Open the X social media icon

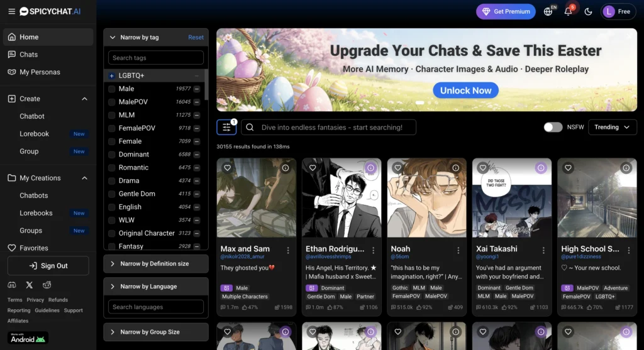[x=29, y=285]
